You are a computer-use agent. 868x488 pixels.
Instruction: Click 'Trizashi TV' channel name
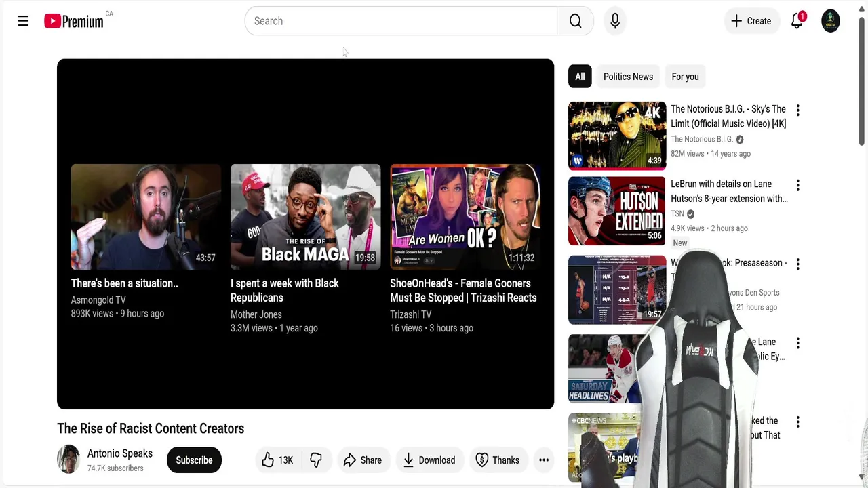[x=411, y=314]
